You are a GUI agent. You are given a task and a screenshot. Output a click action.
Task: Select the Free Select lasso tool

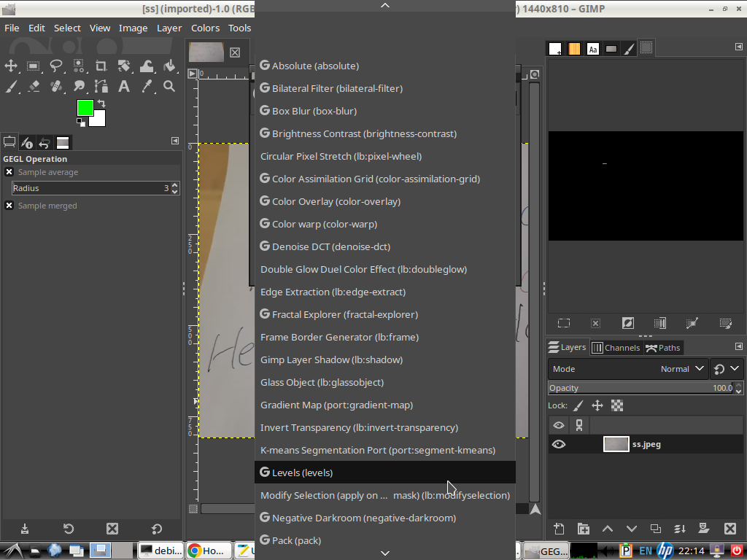[x=56, y=66]
